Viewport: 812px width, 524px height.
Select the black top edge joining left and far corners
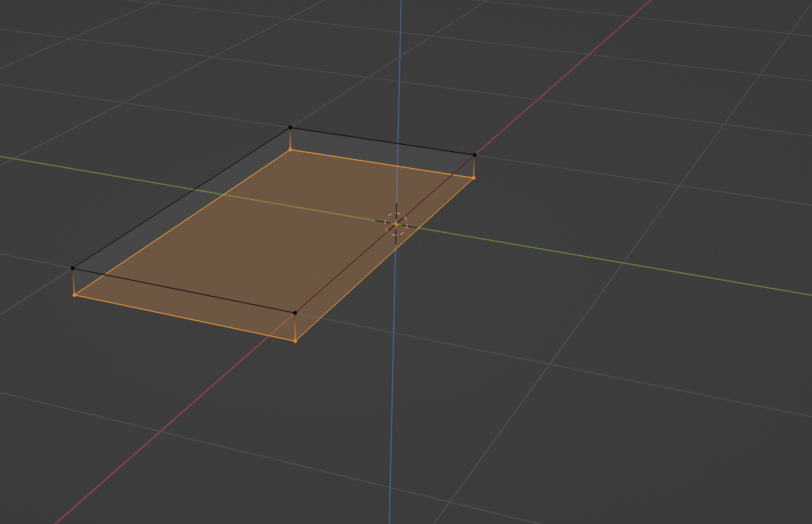click(x=182, y=198)
